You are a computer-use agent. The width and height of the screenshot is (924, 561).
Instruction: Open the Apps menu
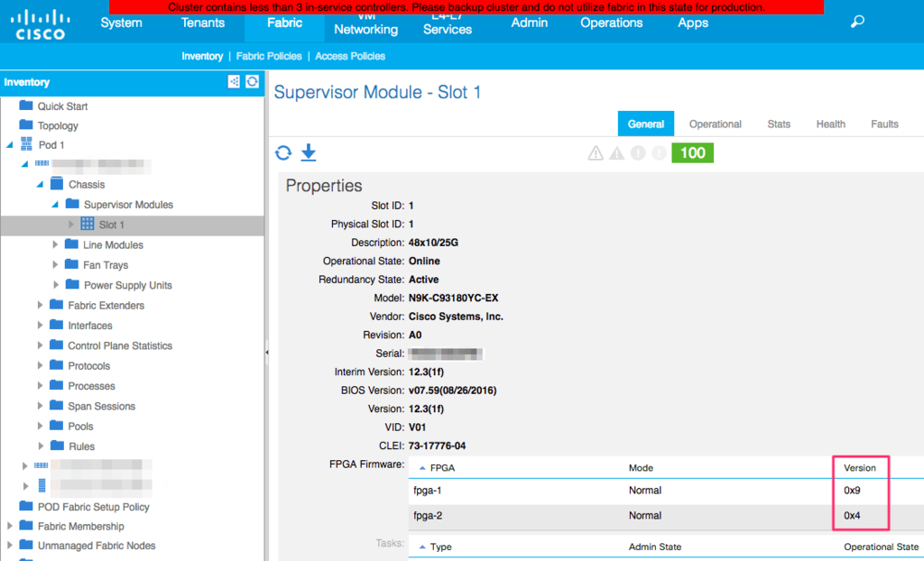click(x=692, y=23)
